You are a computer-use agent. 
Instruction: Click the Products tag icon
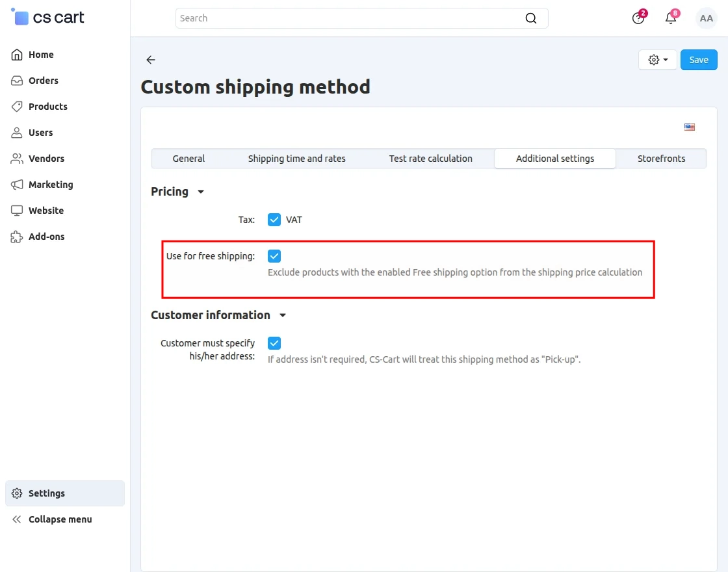click(17, 107)
